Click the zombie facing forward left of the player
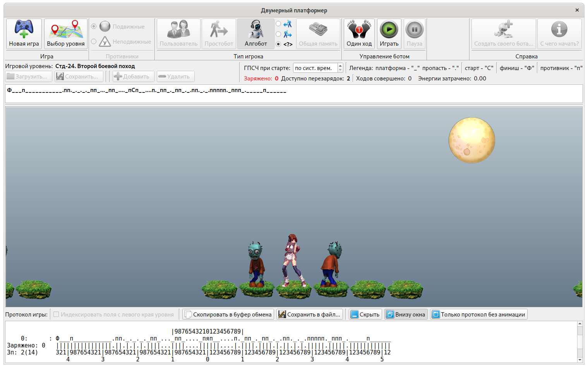Viewport: 588px width, 368px height. pyautogui.click(x=256, y=264)
